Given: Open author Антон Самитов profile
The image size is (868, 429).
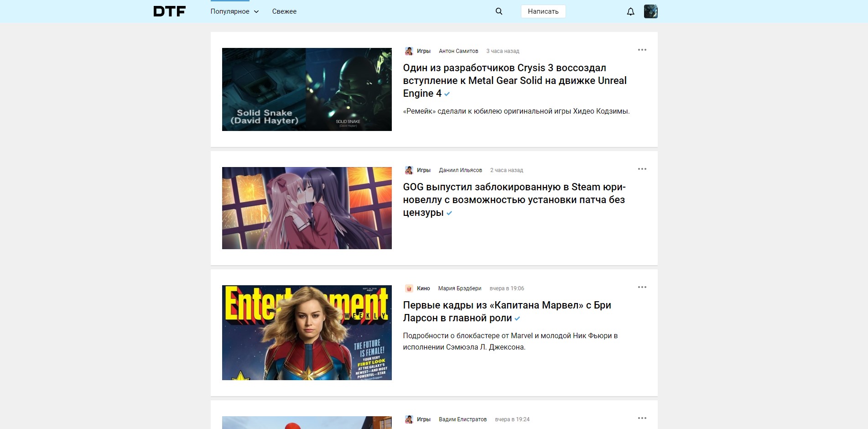Looking at the screenshot, I should click(x=458, y=51).
